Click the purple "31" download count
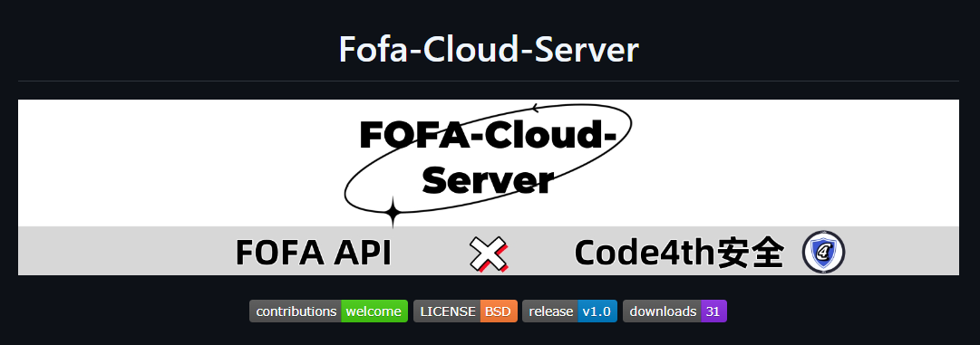The width and height of the screenshot is (980, 345). [713, 311]
